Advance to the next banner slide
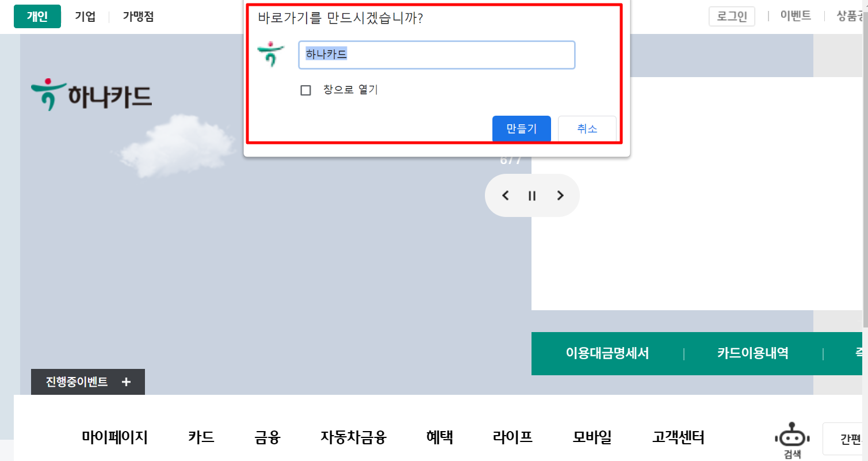The image size is (868, 461). [x=560, y=196]
